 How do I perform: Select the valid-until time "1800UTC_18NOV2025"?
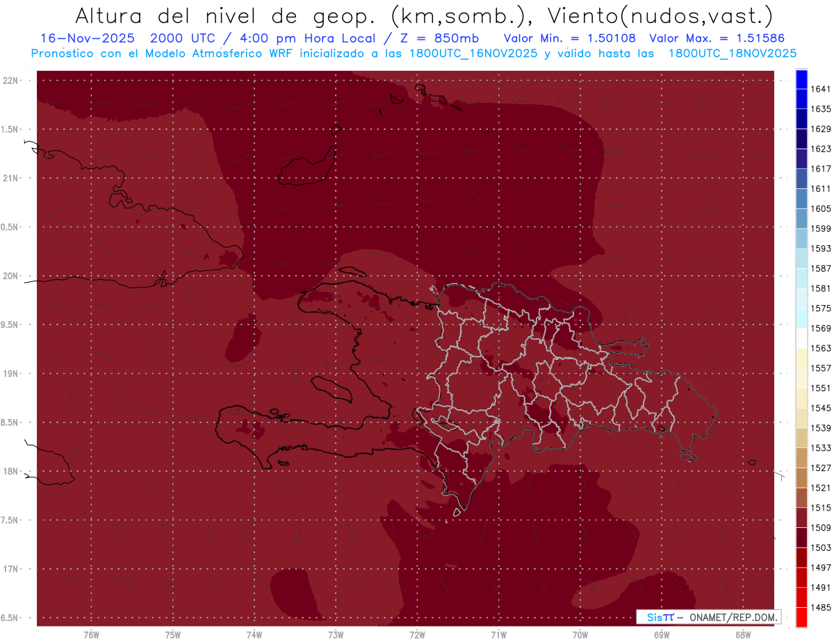point(732,53)
